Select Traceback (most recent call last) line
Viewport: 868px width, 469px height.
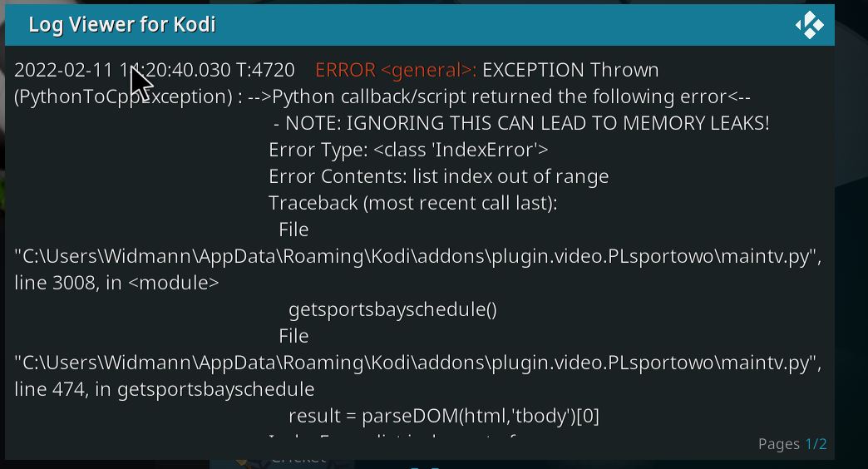coord(413,203)
